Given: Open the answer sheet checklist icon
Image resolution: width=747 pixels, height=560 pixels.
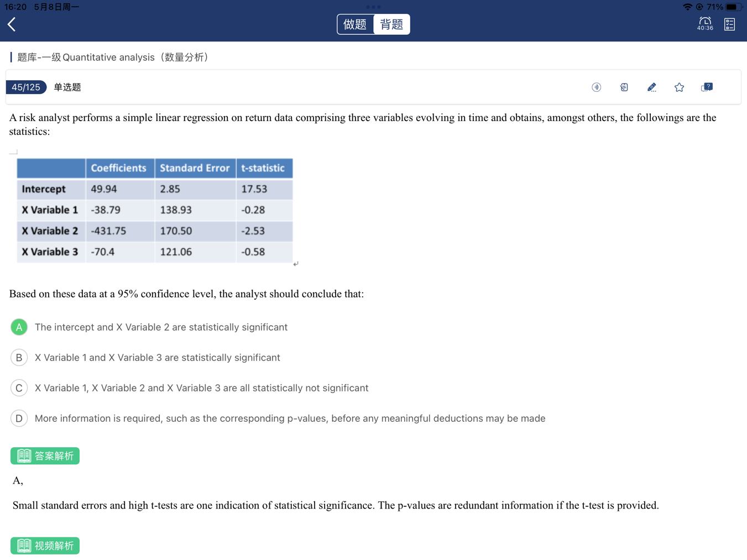Looking at the screenshot, I should [x=729, y=24].
